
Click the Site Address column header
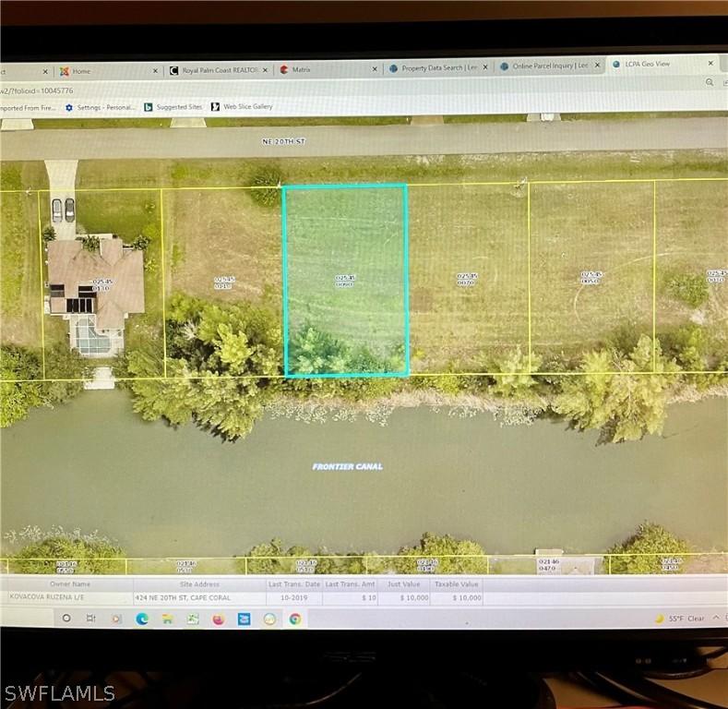[x=199, y=583]
